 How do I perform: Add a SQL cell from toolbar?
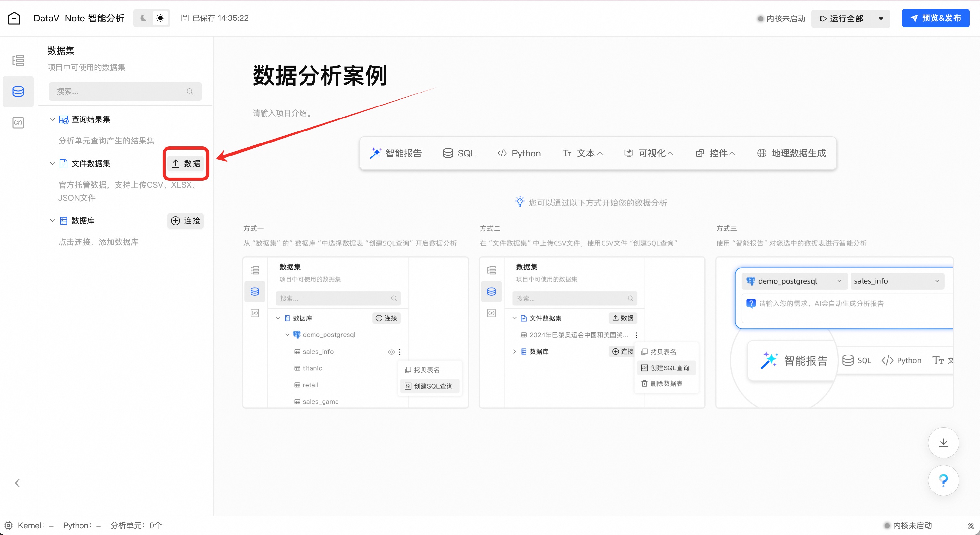click(x=459, y=153)
